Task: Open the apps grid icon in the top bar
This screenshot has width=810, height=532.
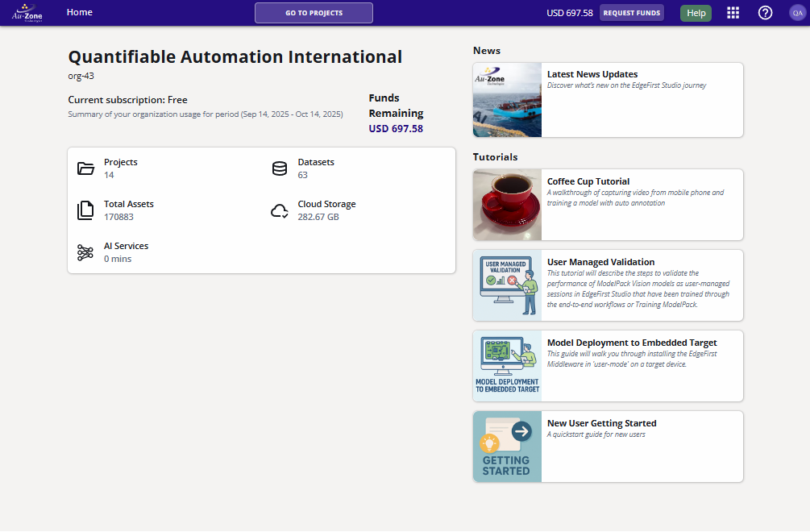Action: click(x=733, y=13)
